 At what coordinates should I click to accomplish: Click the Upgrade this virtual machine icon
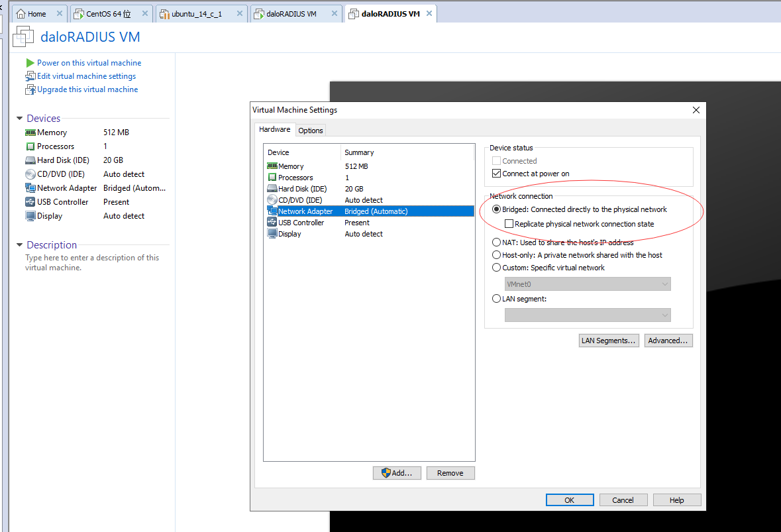tap(30, 89)
